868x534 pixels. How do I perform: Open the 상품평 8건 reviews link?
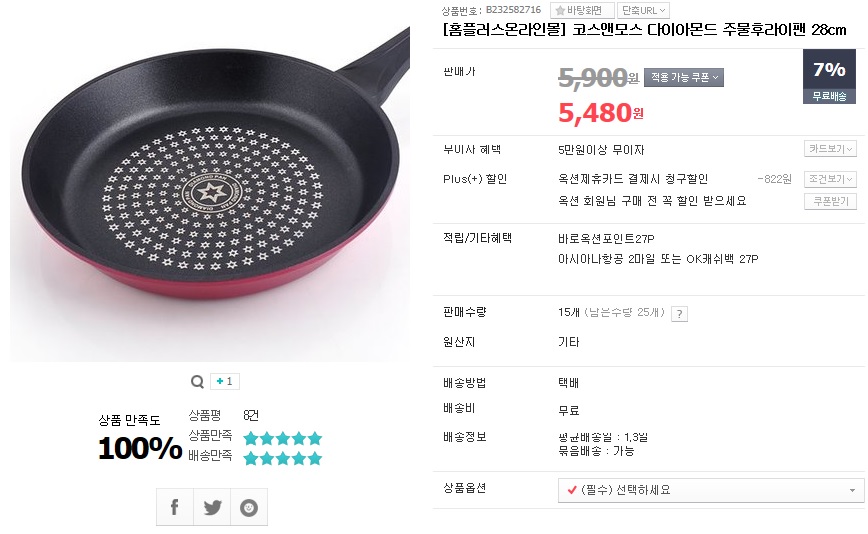tap(250, 415)
